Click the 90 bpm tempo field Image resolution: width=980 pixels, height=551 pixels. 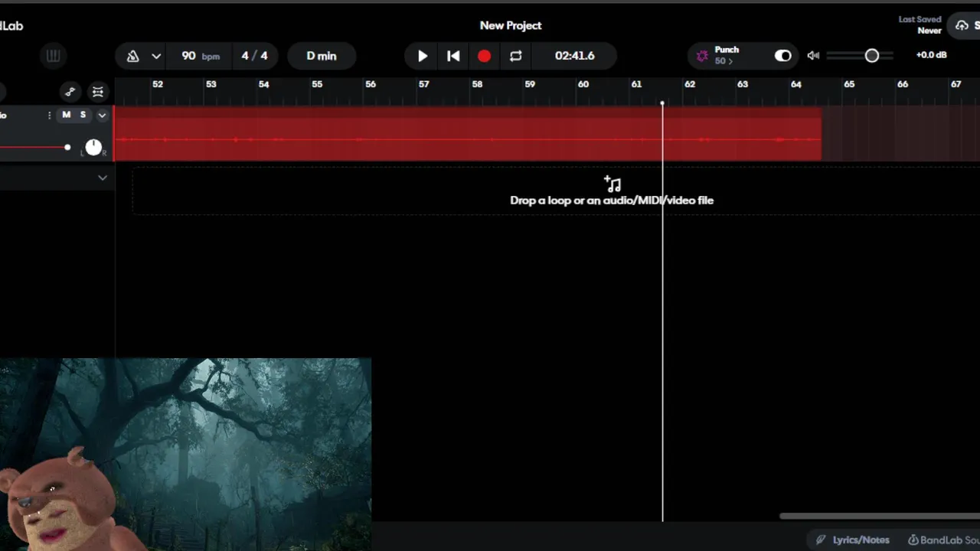(201, 56)
